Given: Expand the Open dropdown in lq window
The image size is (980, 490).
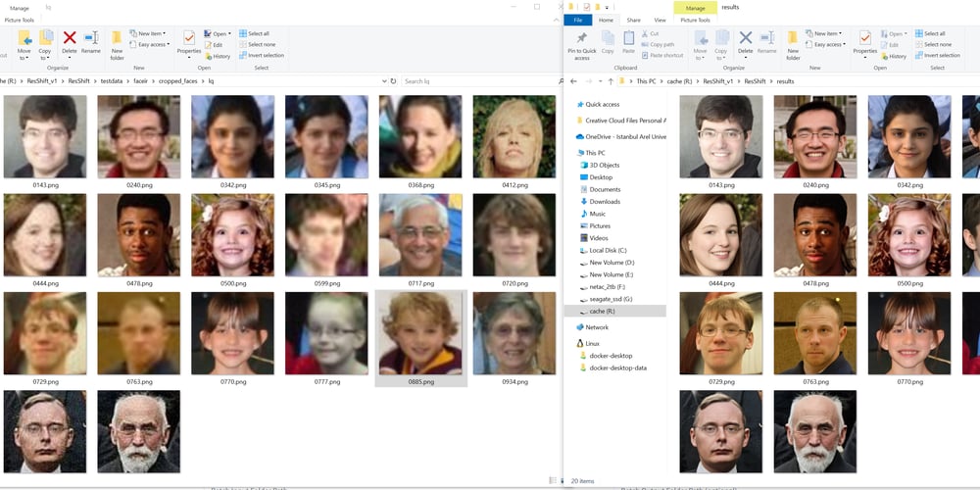Looking at the screenshot, I should click(x=218, y=33).
